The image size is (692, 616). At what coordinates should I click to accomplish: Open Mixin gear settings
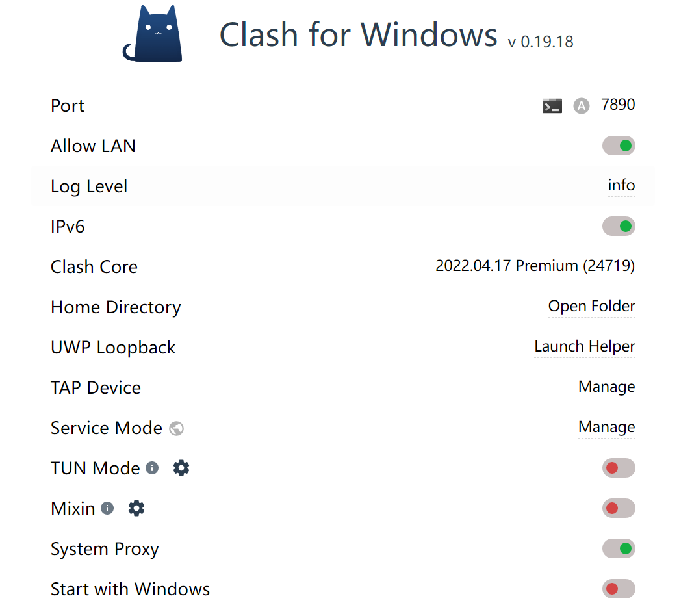click(136, 508)
